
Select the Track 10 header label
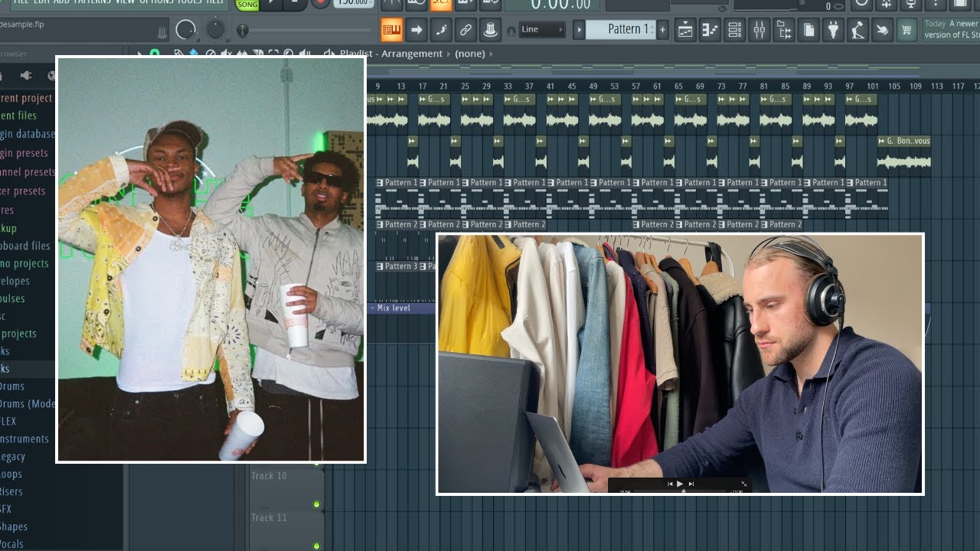[269, 475]
